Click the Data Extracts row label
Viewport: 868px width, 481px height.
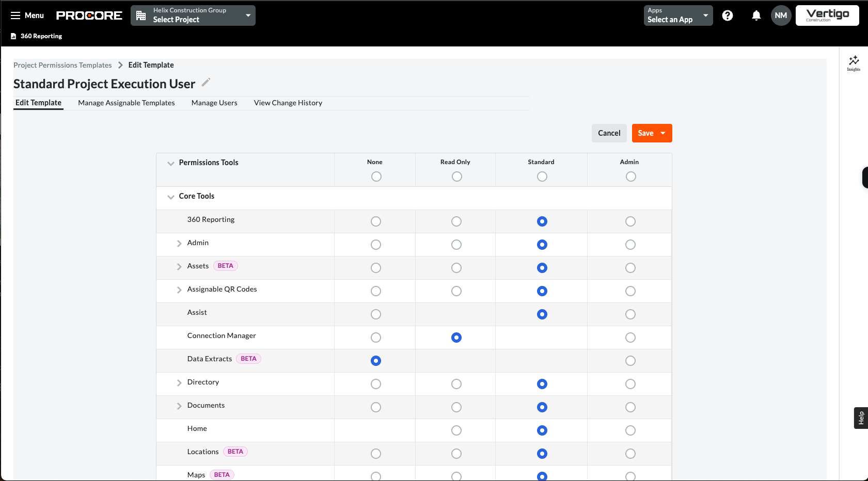[x=210, y=359]
